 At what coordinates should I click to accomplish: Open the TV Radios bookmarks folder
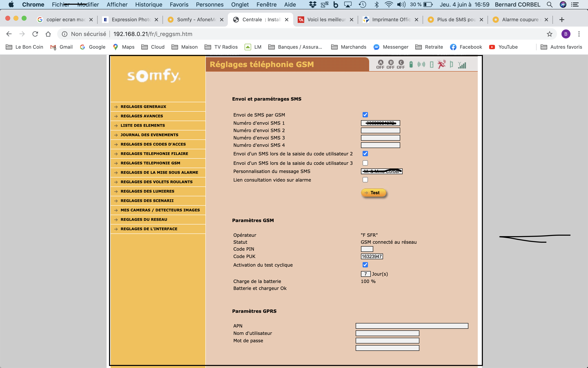click(221, 47)
